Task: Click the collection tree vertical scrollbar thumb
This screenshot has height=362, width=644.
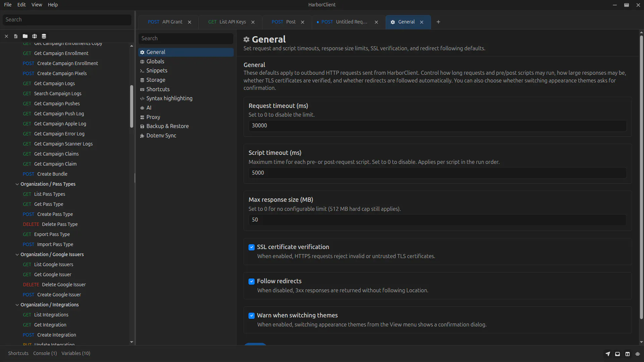Action: click(x=131, y=107)
